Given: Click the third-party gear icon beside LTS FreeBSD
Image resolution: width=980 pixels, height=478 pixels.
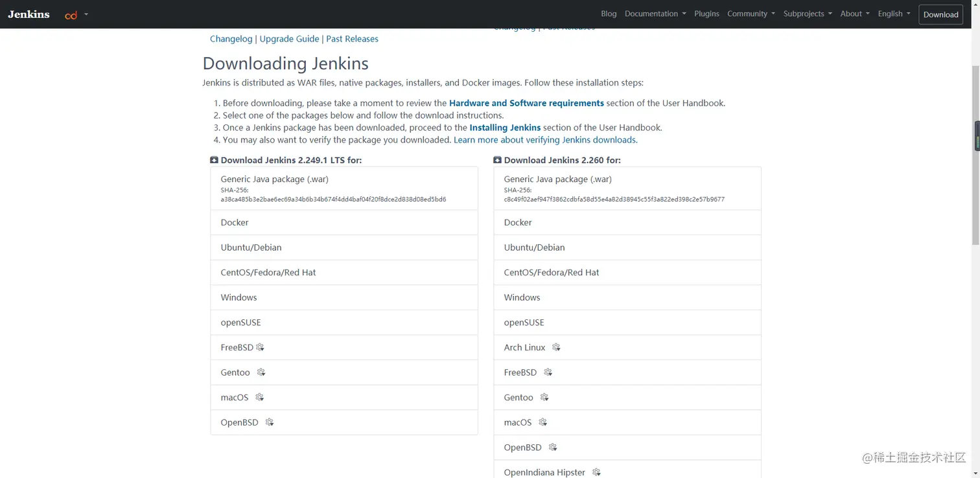Looking at the screenshot, I should pos(260,347).
